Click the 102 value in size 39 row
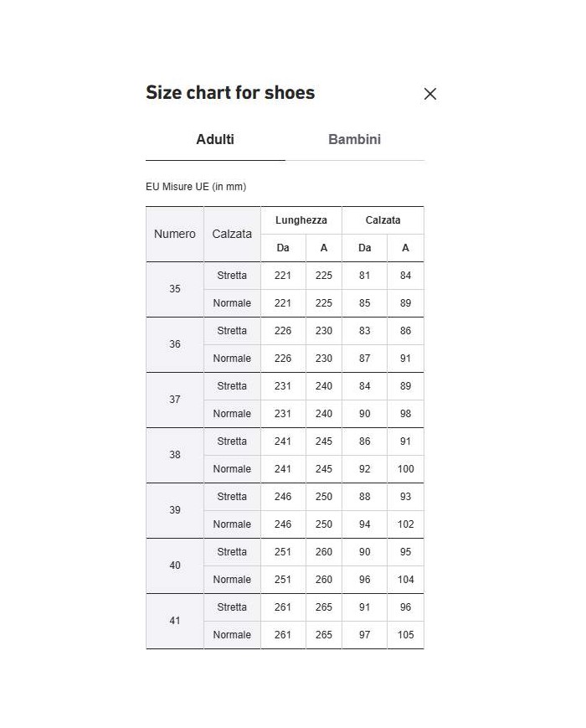This screenshot has height=728, width=586. tap(406, 524)
